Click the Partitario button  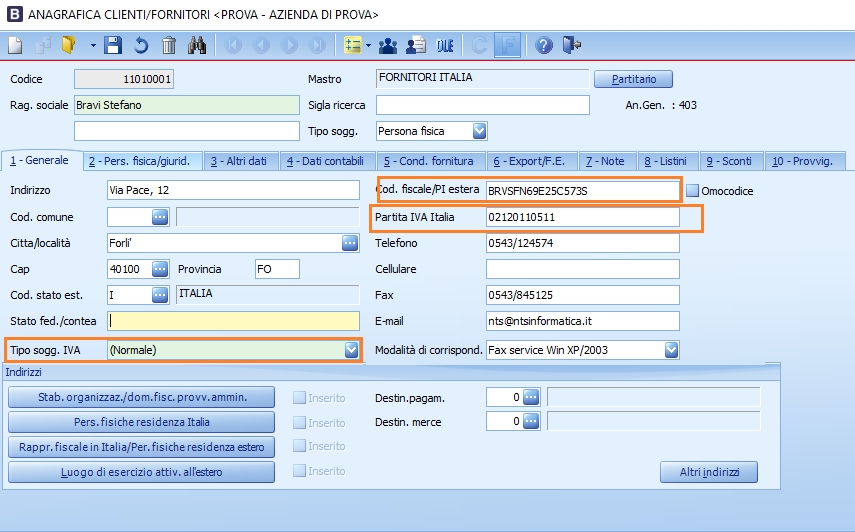tap(634, 79)
